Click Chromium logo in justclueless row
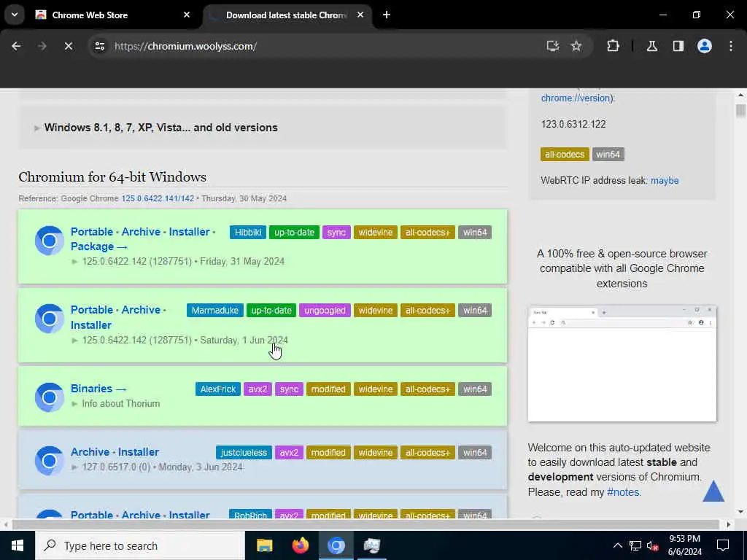The height and width of the screenshot is (560, 747). [x=49, y=461]
